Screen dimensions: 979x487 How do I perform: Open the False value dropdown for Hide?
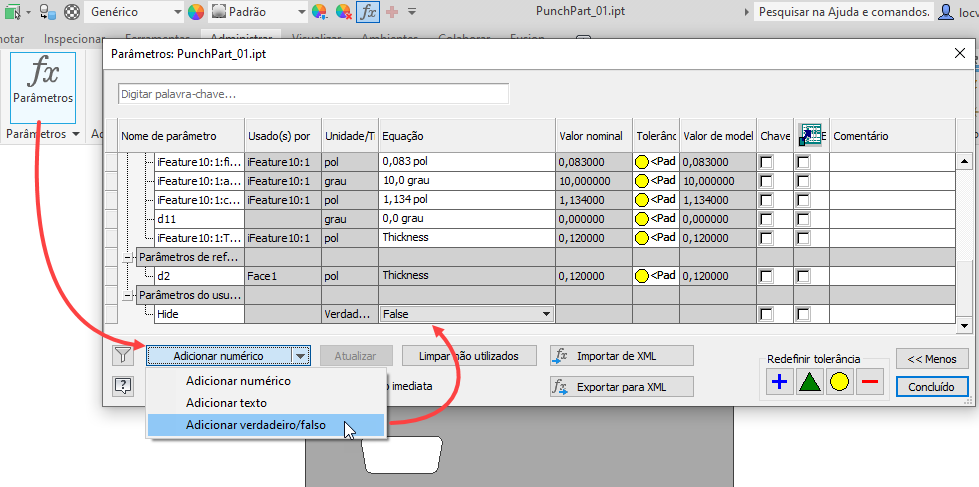[x=546, y=314]
